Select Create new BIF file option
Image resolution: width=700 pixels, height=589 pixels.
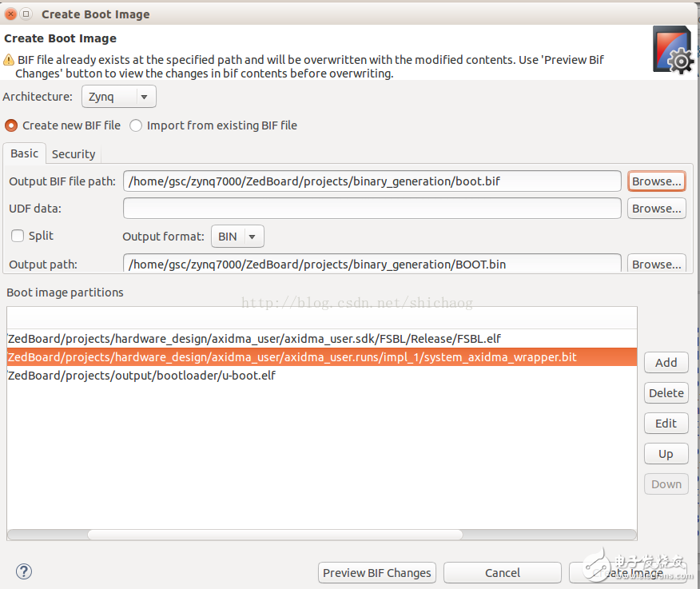pos(12,125)
